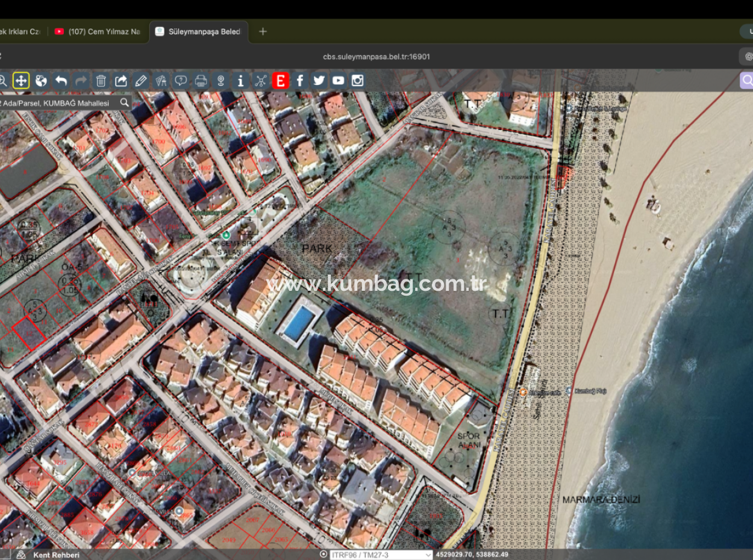
Task: Click the location pin tool
Action: 220,80
